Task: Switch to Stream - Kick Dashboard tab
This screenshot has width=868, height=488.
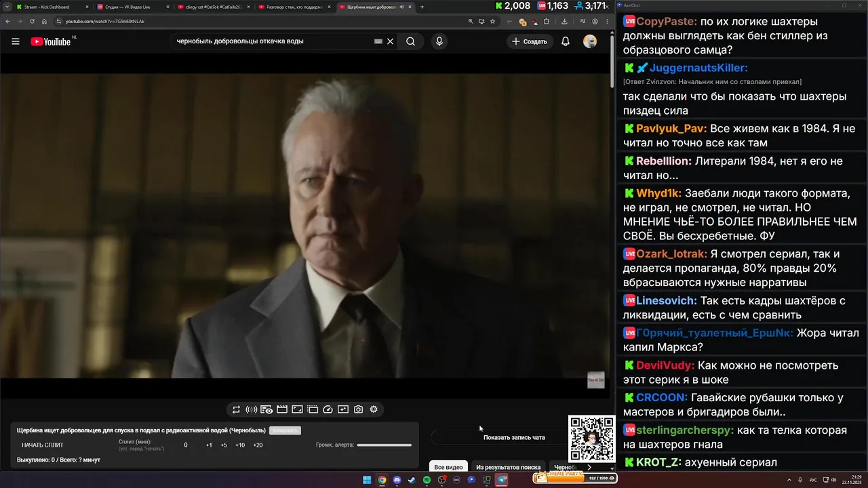Action: [47, 7]
